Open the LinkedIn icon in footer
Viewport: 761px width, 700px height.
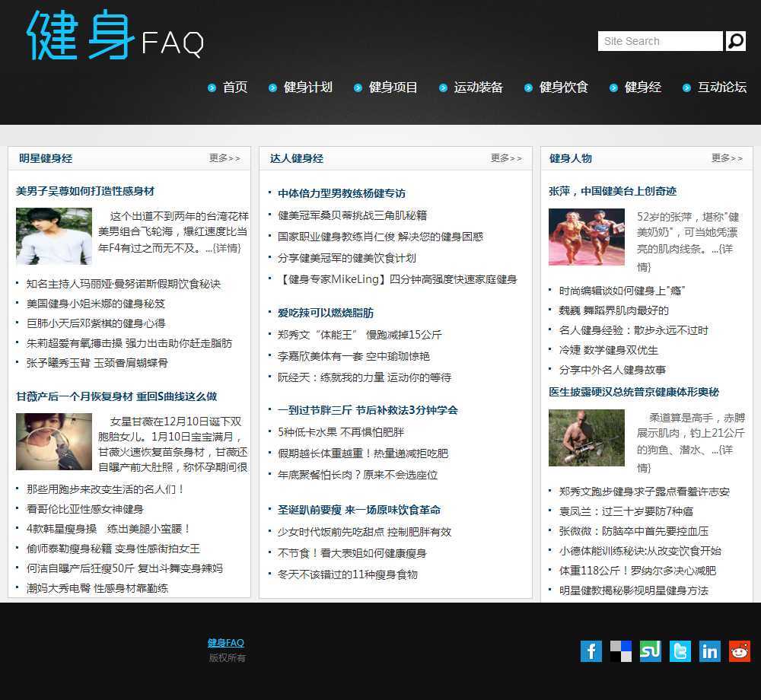pos(709,651)
